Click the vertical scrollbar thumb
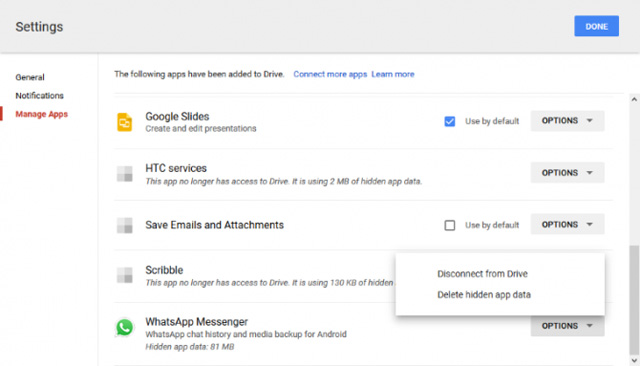 pos(634,300)
